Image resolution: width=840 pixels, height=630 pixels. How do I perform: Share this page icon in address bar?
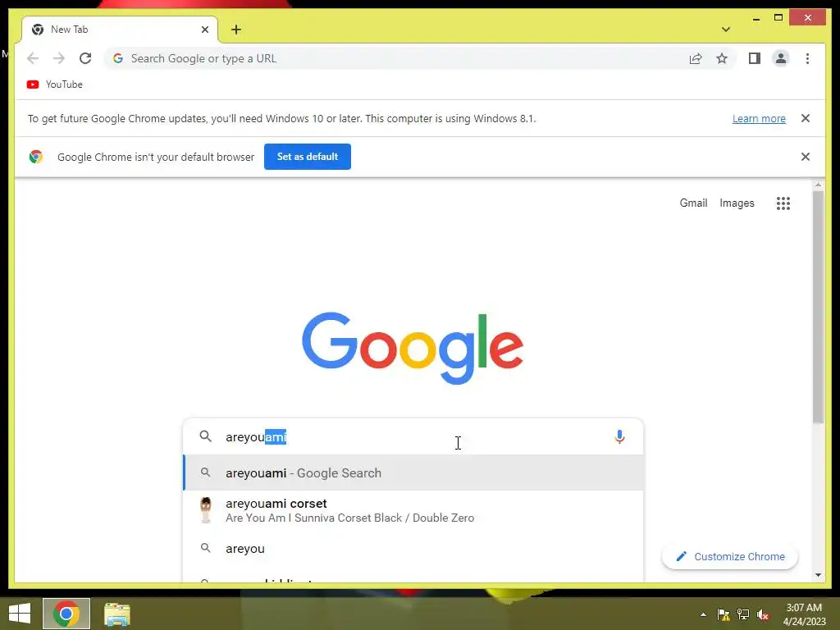click(696, 58)
